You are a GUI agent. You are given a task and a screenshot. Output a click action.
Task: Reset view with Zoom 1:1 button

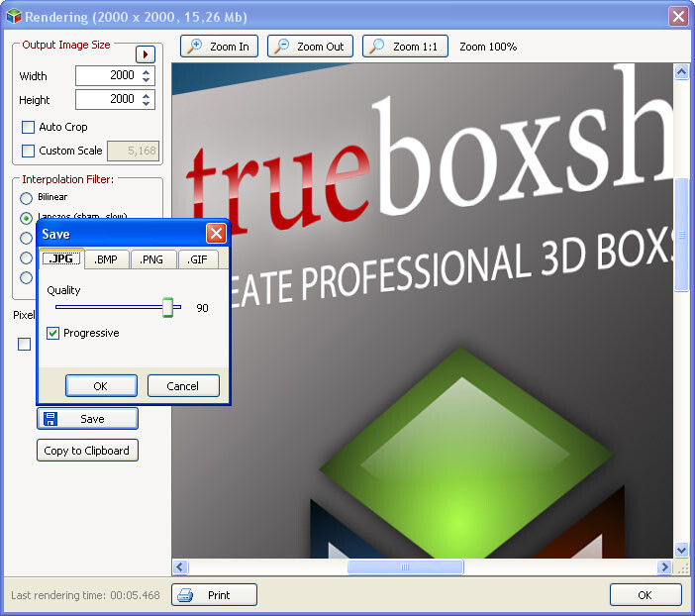[x=405, y=47]
